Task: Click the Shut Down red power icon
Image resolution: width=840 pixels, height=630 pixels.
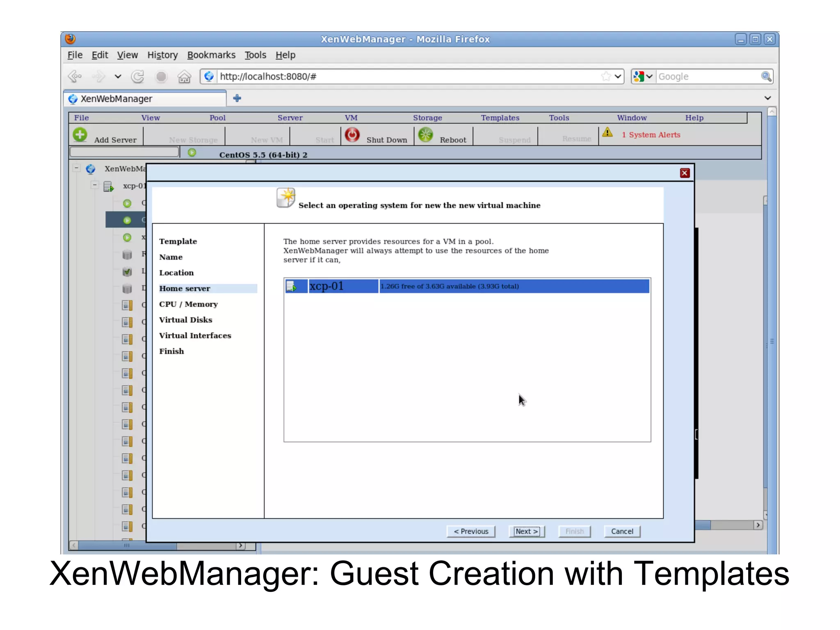Action: coord(352,135)
